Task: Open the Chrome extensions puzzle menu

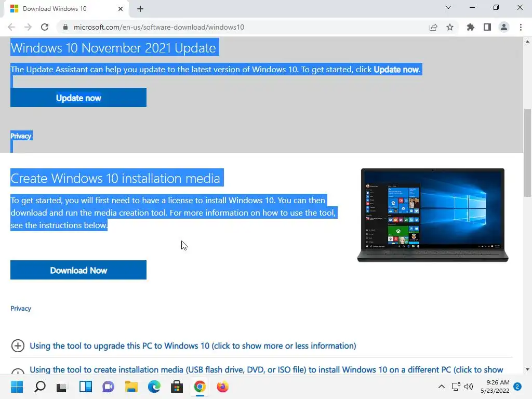Action: [471, 27]
